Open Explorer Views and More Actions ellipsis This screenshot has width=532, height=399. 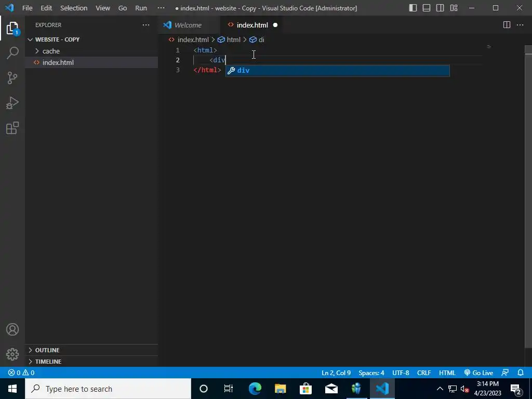(x=146, y=25)
